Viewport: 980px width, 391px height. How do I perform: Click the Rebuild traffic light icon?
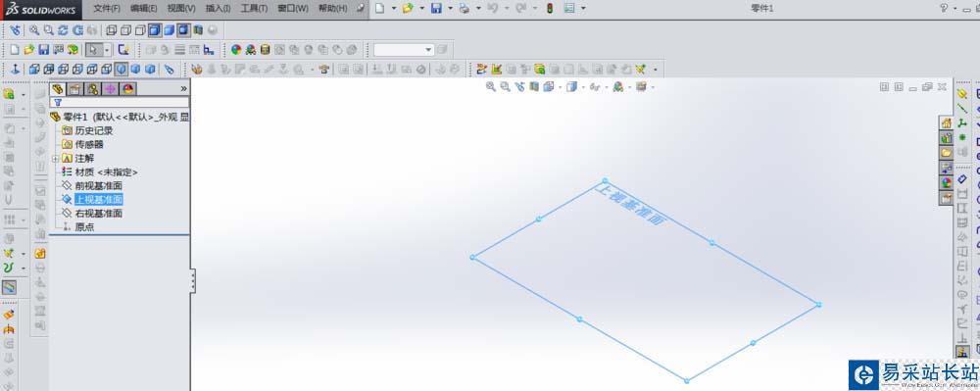(550, 8)
